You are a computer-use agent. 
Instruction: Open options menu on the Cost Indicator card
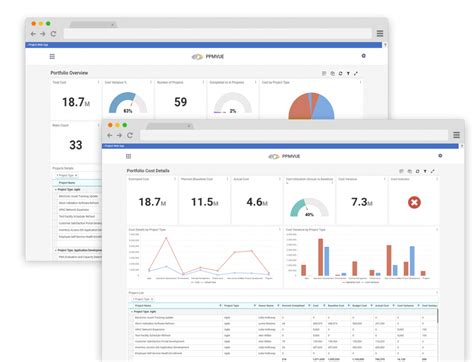coord(437,179)
